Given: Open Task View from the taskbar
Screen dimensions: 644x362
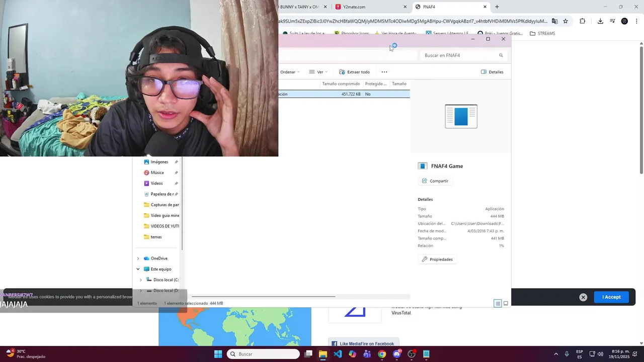Looking at the screenshot, I should pyautogui.click(x=308, y=354).
